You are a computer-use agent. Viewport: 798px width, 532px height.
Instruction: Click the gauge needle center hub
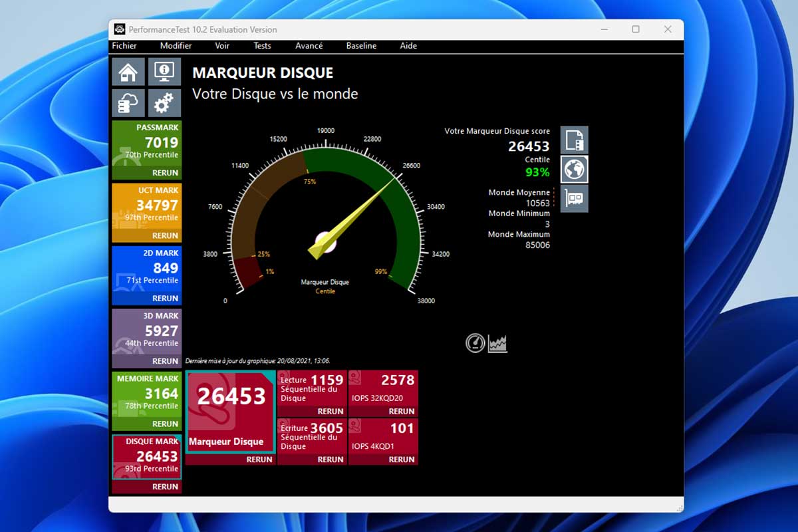pyautogui.click(x=326, y=242)
